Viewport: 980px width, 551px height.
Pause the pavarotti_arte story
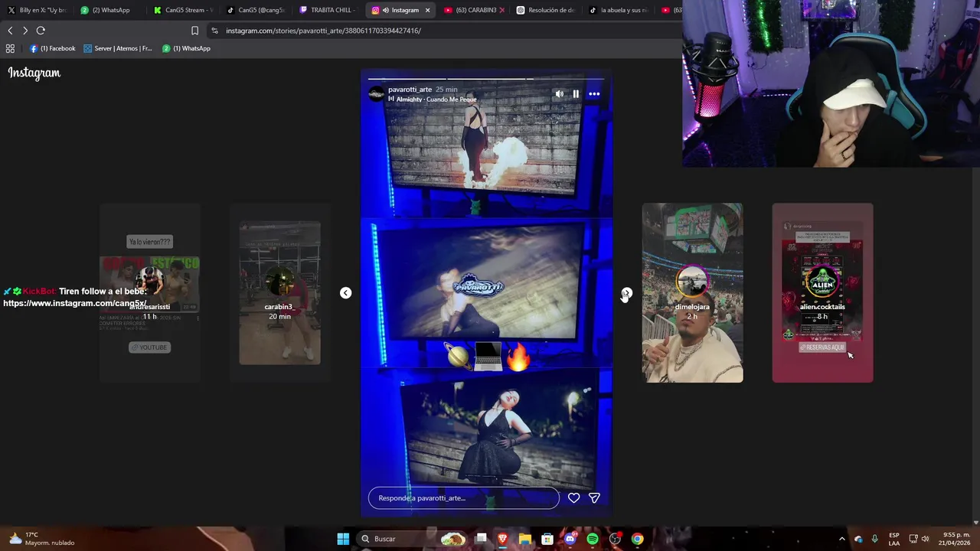(576, 94)
